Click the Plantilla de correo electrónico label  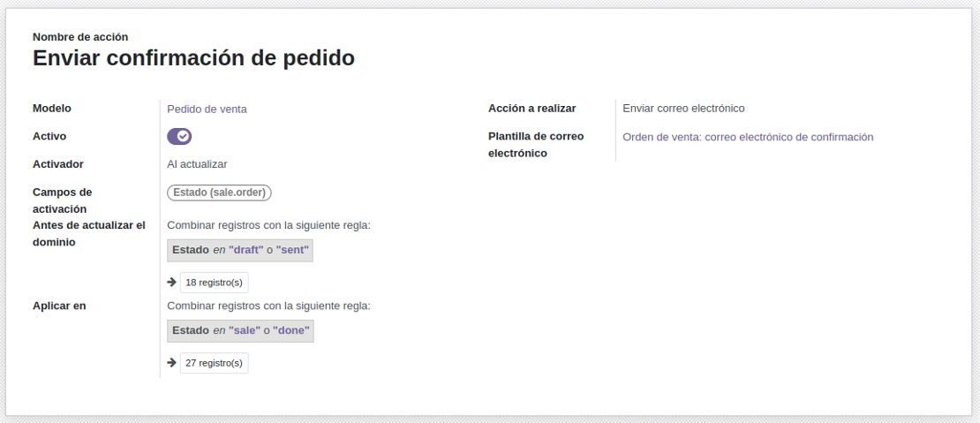click(x=536, y=144)
